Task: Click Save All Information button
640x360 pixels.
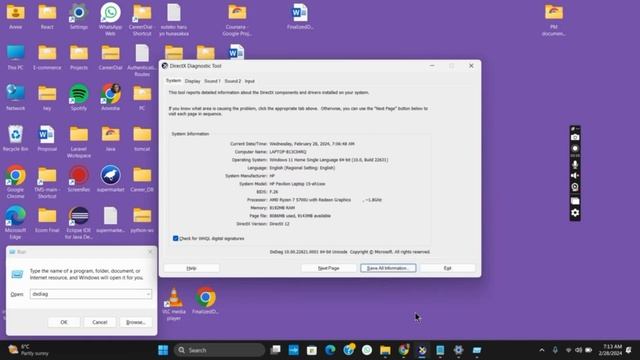Action: click(x=388, y=268)
